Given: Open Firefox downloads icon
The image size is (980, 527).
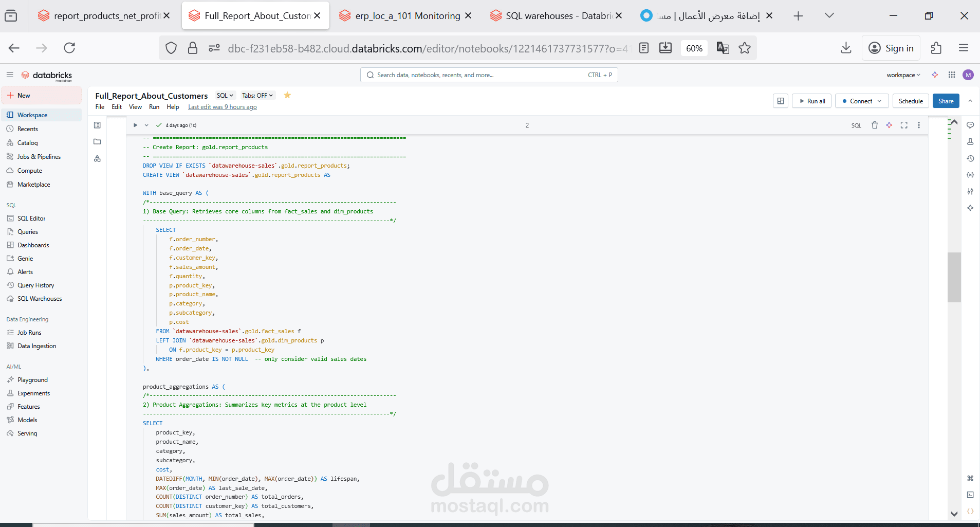Looking at the screenshot, I should (846, 48).
